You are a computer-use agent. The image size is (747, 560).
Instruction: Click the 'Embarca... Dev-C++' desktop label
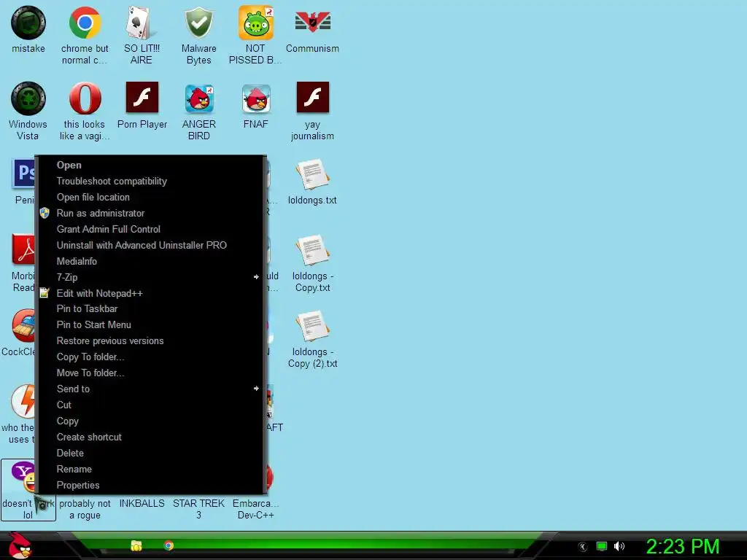(x=256, y=509)
